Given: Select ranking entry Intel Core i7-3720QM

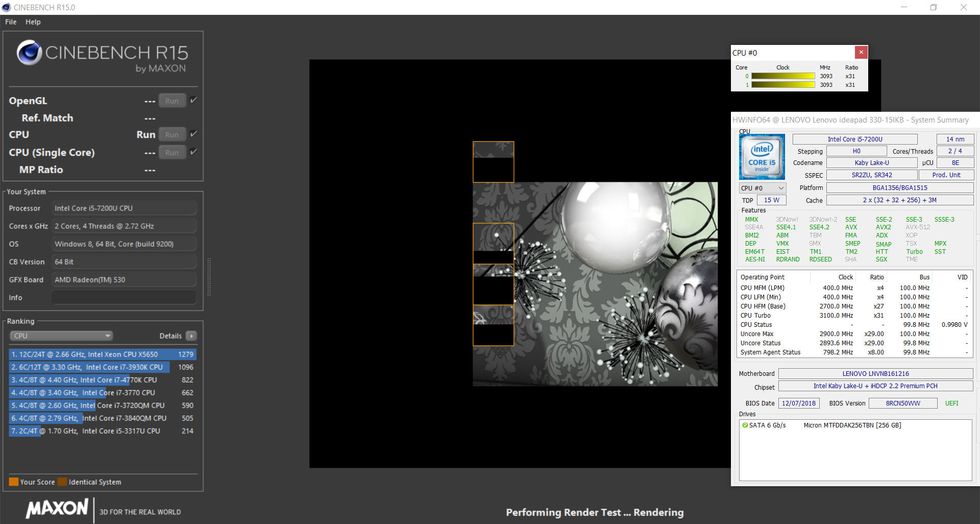Looking at the screenshot, I should pyautogui.click(x=103, y=405).
